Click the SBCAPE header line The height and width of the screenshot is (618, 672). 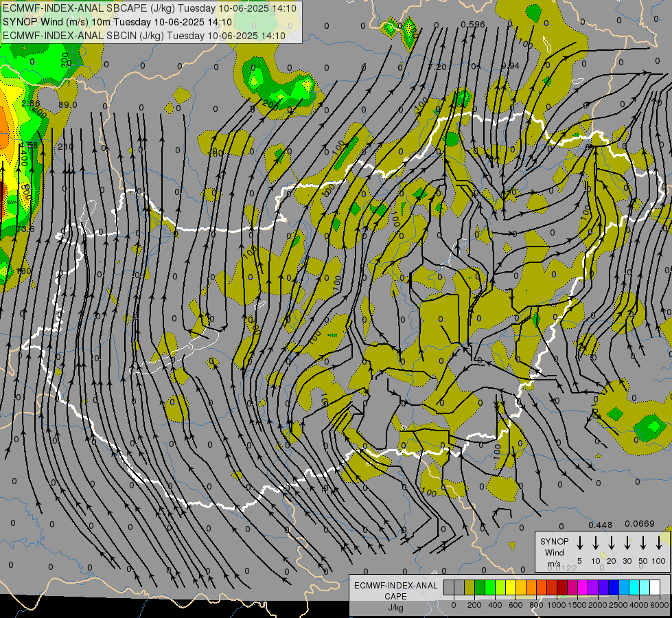tap(150, 8)
